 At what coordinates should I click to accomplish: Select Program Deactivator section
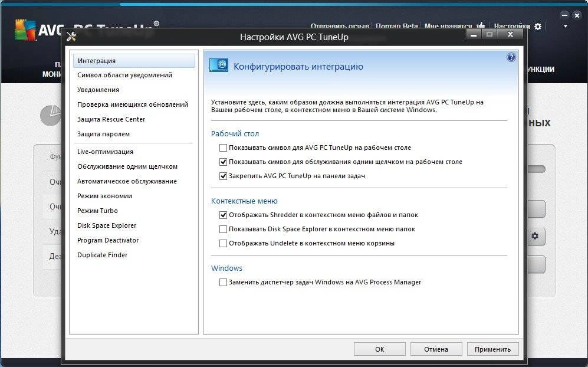coord(107,240)
